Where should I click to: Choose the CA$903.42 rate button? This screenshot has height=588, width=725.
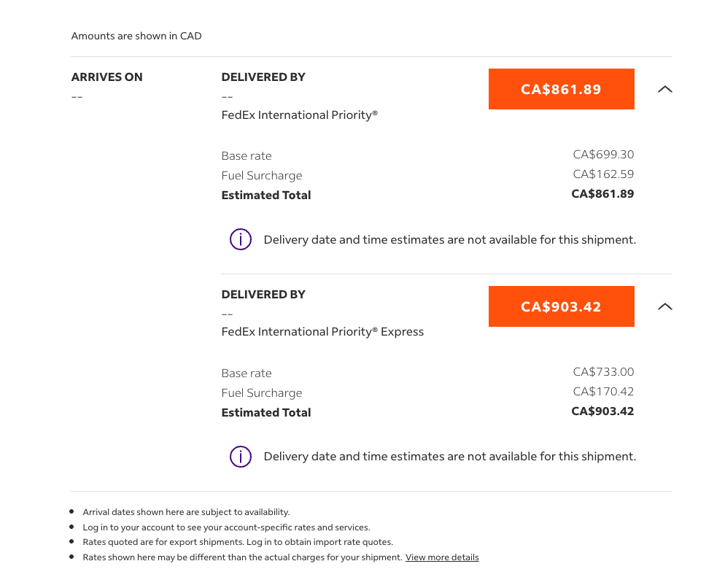tap(562, 306)
